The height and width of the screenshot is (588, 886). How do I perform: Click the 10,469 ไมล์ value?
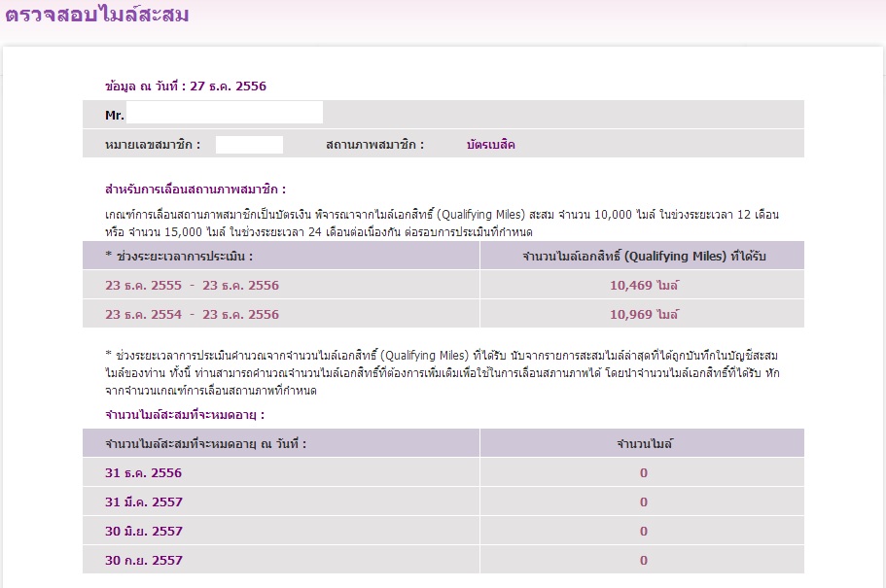click(x=644, y=285)
